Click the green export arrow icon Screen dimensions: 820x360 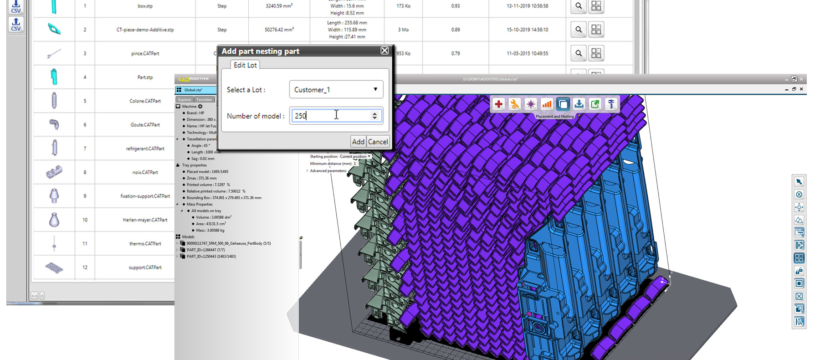[595, 104]
